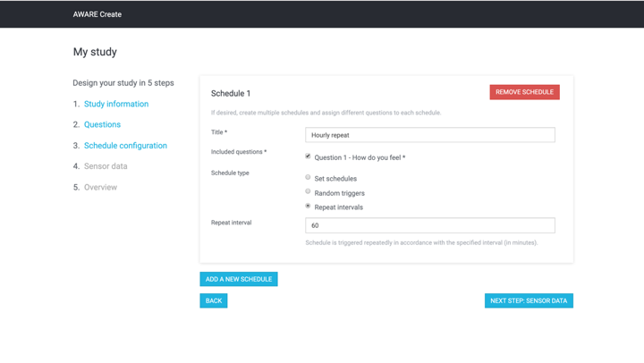Go to the Questions step
Viewport: 644px width, 363px height.
pyautogui.click(x=102, y=124)
